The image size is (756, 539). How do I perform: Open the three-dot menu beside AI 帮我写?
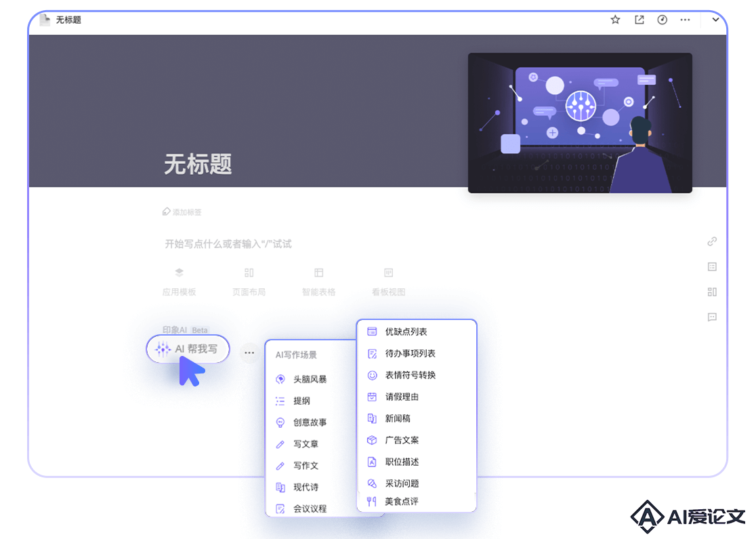coord(249,353)
